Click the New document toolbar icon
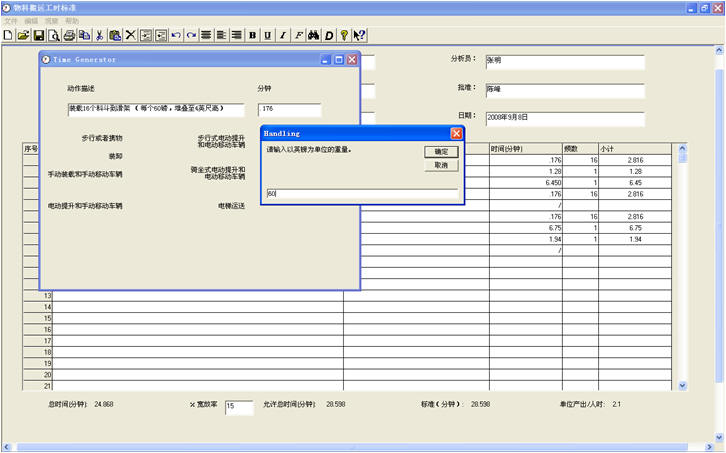 point(9,35)
